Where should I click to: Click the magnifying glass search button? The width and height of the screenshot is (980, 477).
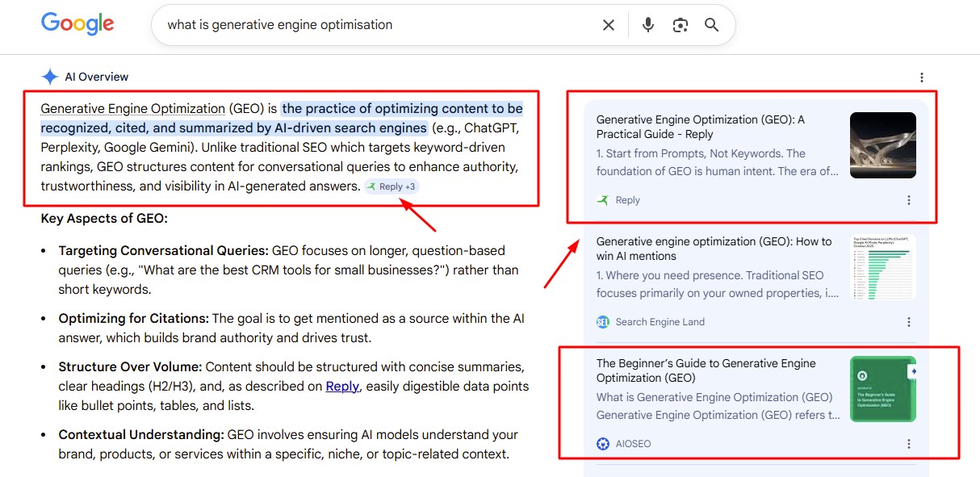[x=711, y=25]
